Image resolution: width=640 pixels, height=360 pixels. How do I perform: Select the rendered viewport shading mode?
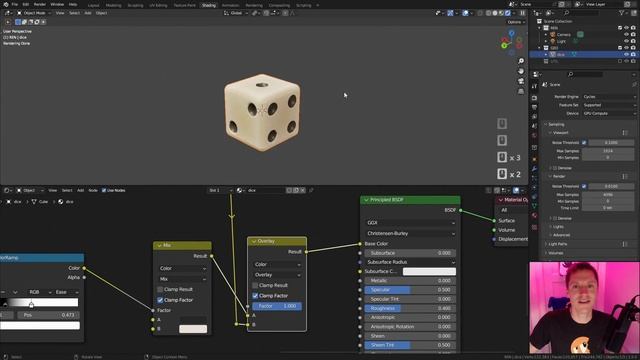click(x=508, y=13)
